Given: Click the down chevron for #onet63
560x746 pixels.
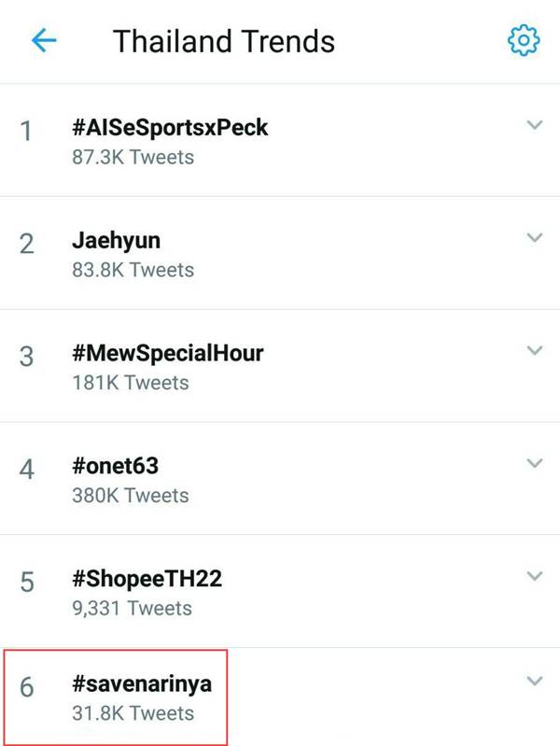Looking at the screenshot, I should (534, 464).
